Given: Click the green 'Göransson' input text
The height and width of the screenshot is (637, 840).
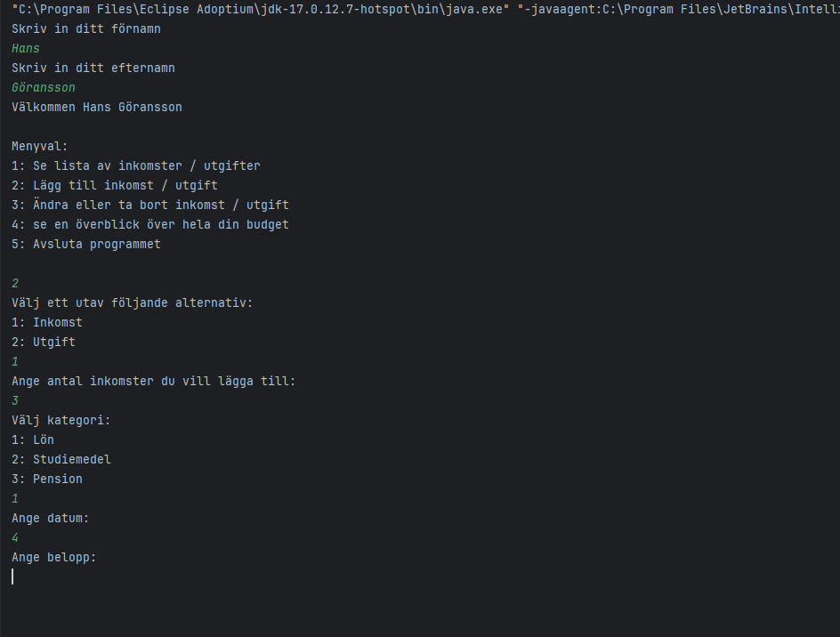Looking at the screenshot, I should tap(44, 88).
